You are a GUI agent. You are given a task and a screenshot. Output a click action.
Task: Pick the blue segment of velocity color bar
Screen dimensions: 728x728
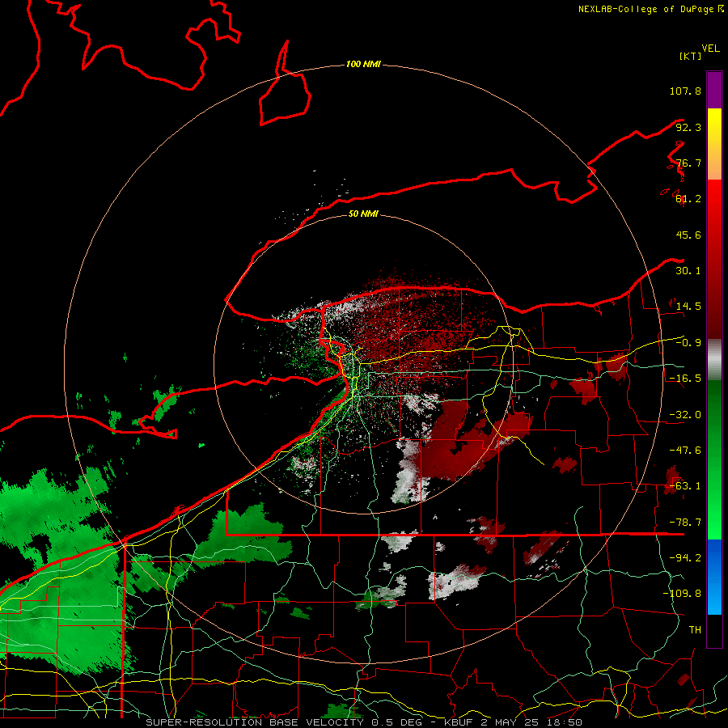[x=714, y=577]
